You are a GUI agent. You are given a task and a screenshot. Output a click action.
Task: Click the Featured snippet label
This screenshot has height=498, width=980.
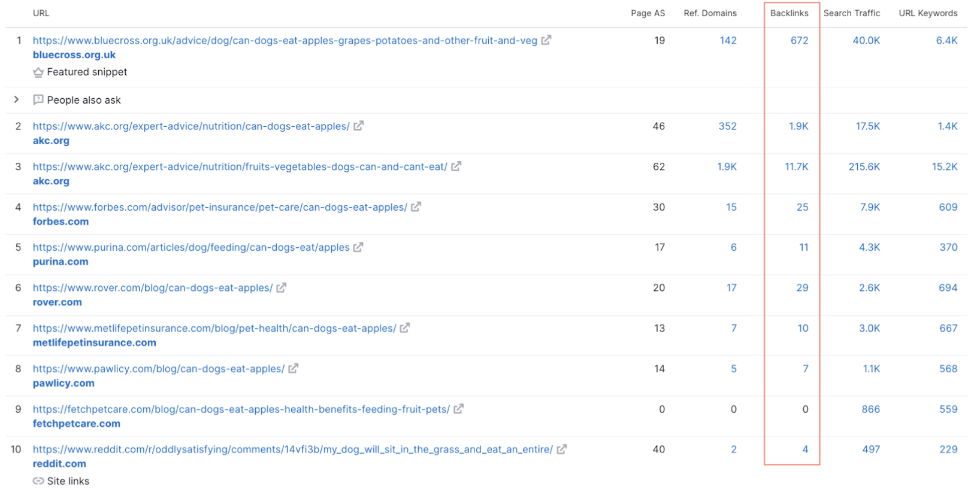87,72
